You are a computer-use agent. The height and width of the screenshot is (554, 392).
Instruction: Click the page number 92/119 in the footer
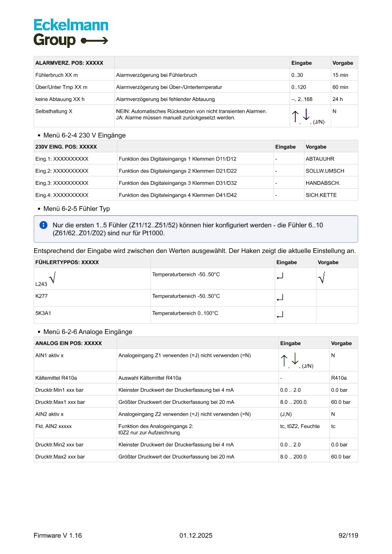pos(348,536)
